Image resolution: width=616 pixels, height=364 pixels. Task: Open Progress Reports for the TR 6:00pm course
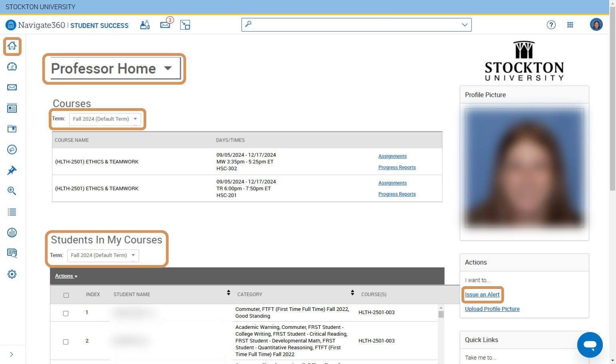tap(397, 194)
